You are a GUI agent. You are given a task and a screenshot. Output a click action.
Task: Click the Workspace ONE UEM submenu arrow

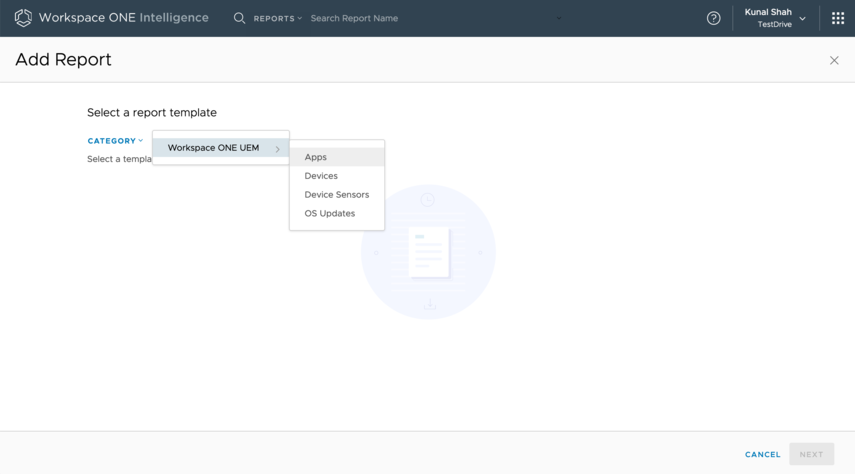(x=278, y=149)
